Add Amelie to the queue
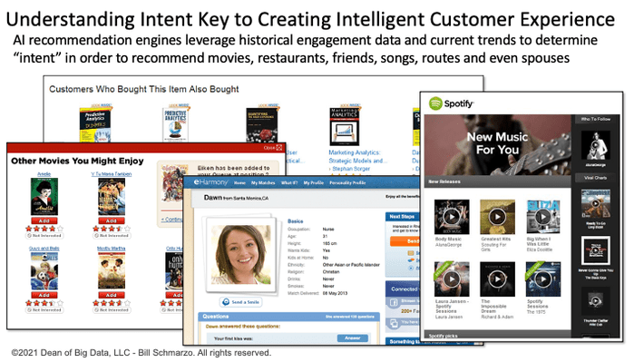The image size is (644, 362). click(44, 221)
